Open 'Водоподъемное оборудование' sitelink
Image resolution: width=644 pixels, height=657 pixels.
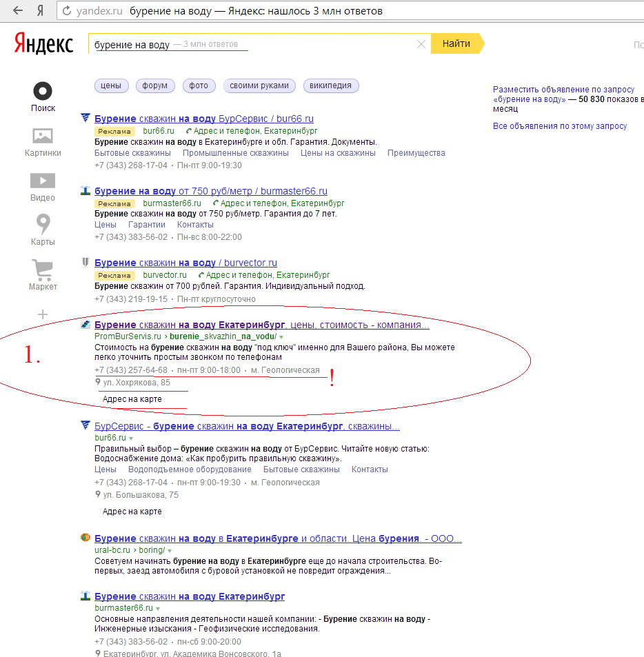[190, 469]
